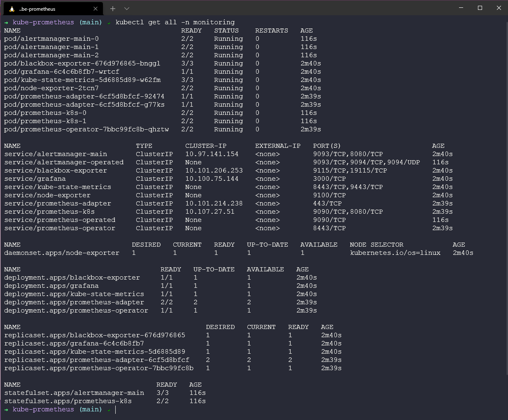Click statefulset.apps/alertmanager-main text
The width and height of the screenshot is (508, 420).
[x=74, y=393]
